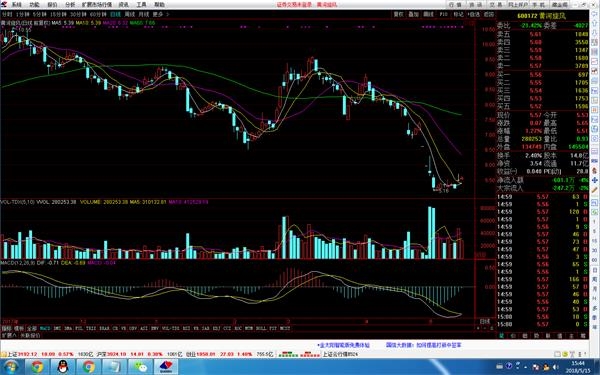Select the BRAR indicator tab

click(x=104, y=328)
